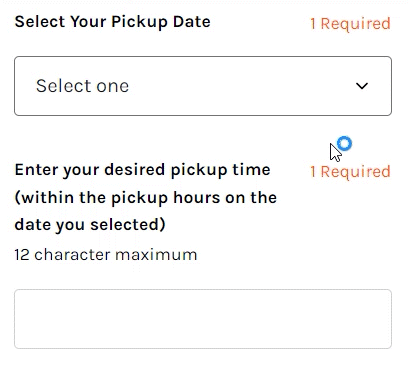
Task: Click the '12 character maximum' hint text
Action: click(106, 255)
